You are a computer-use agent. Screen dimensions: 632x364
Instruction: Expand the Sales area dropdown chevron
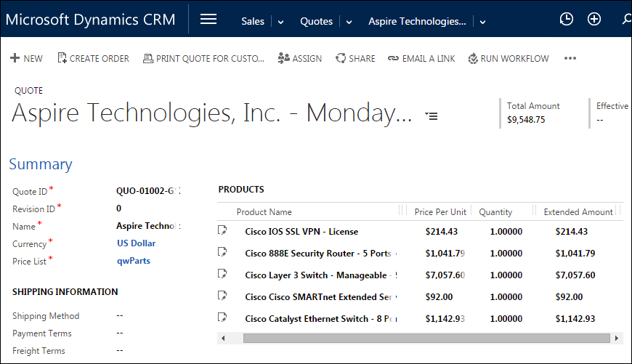[281, 22]
